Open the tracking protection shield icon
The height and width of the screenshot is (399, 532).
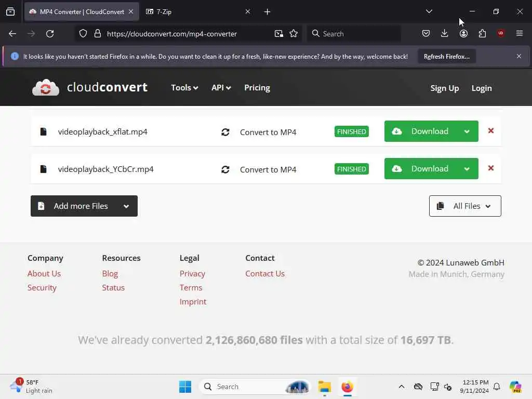[83, 34]
